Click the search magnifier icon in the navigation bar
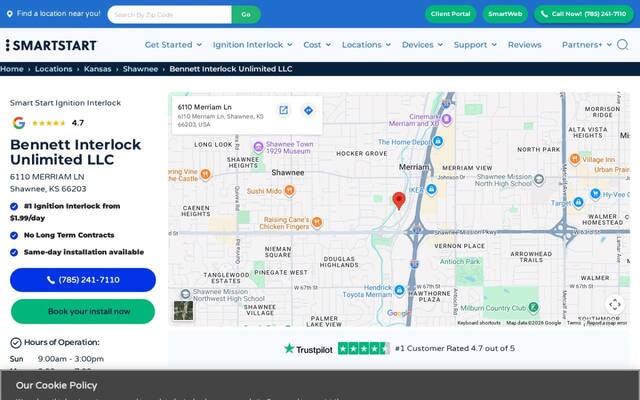Screen dimensions: 640x400 coord(622,44)
